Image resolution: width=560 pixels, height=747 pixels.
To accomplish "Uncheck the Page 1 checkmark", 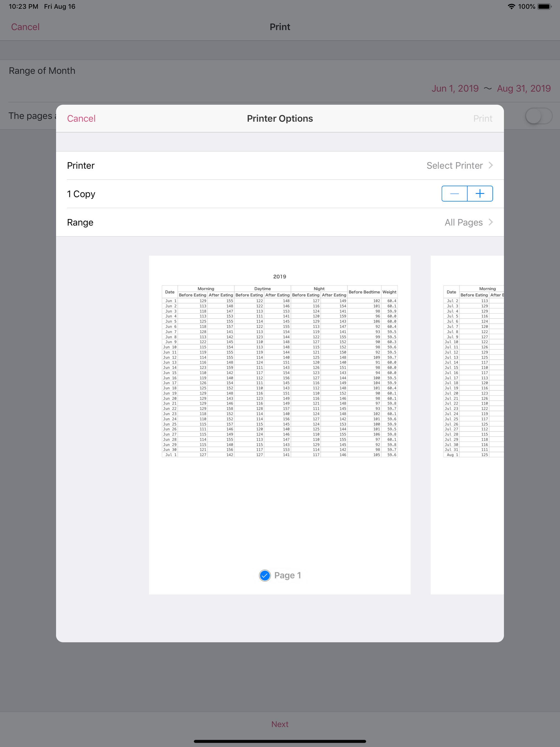I will [265, 575].
